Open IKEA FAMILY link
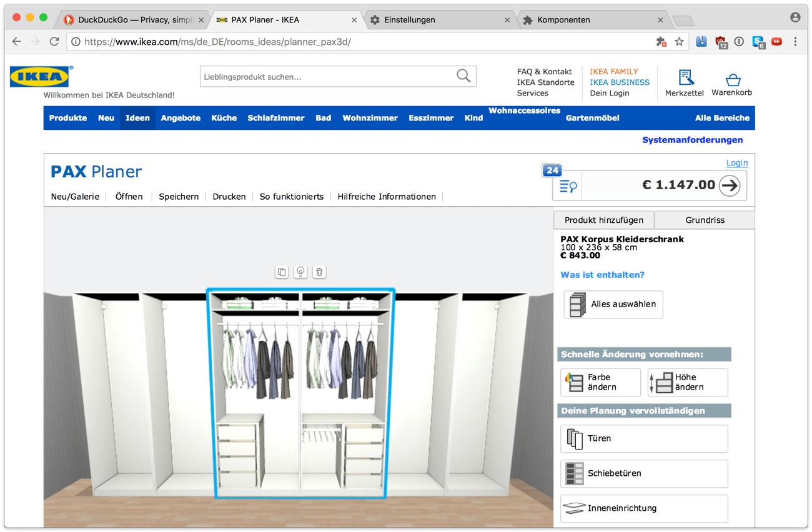Image resolution: width=812 pixels, height=532 pixels. [x=614, y=72]
